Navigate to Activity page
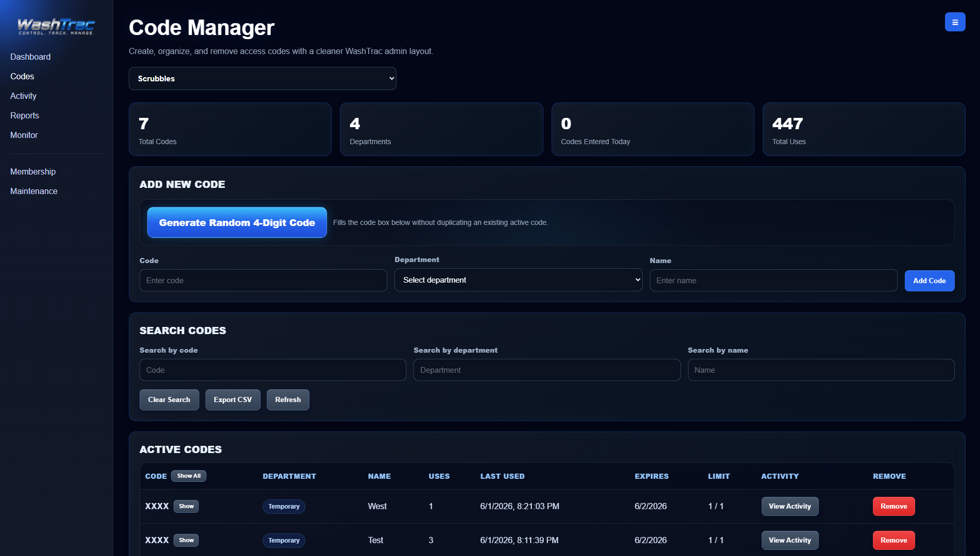Screen dimensions: 980x556 [x=23, y=96]
